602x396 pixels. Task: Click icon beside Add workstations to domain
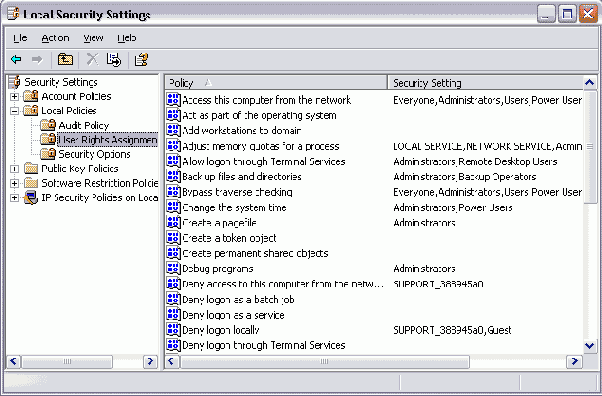click(174, 131)
